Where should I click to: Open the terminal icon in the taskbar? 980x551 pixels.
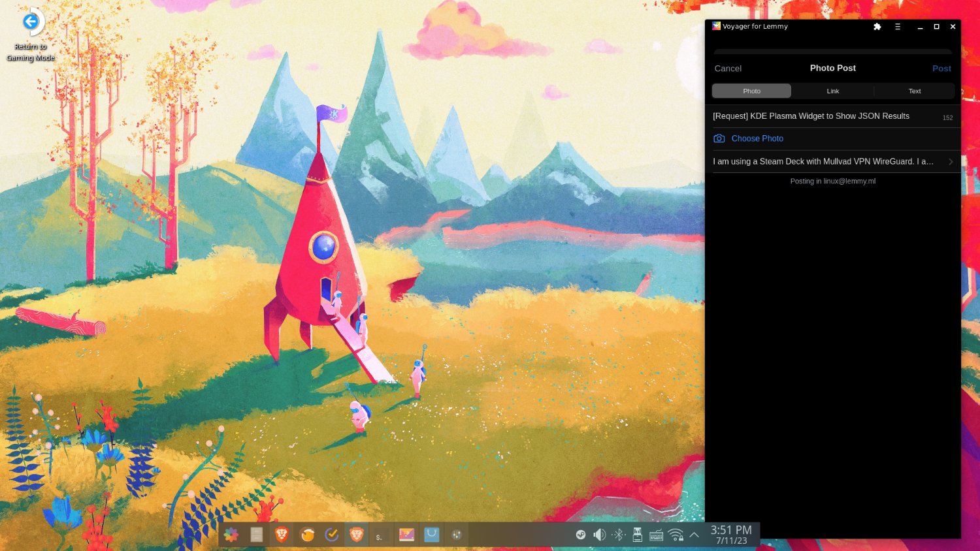pos(382,535)
